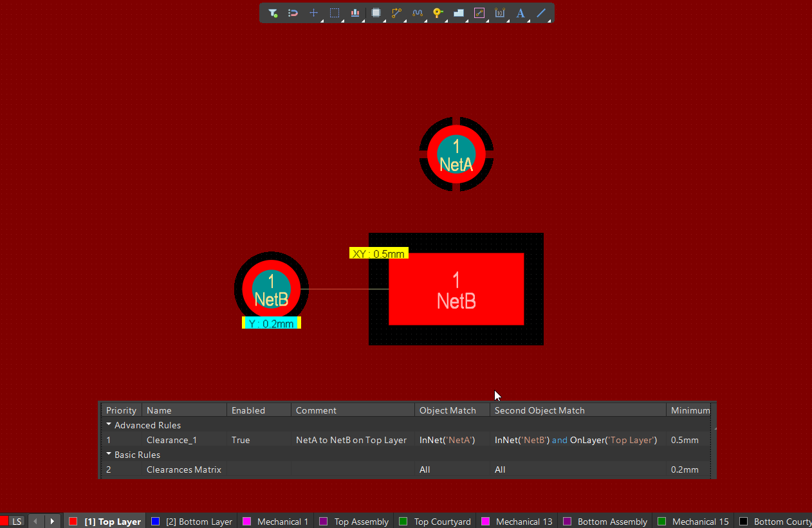
Task: Choose the rectangle selection tool
Action: [x=335, y=13]
